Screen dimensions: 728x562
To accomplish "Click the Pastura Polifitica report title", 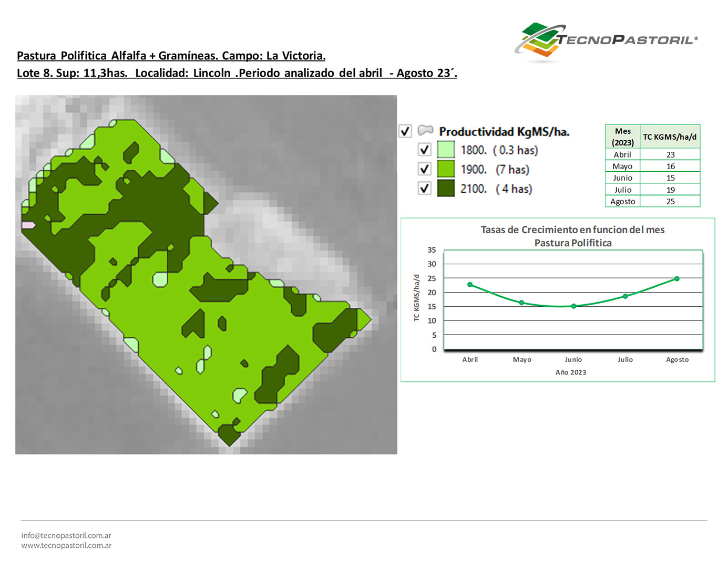I will pyautogui.click(x=171, y=56).
